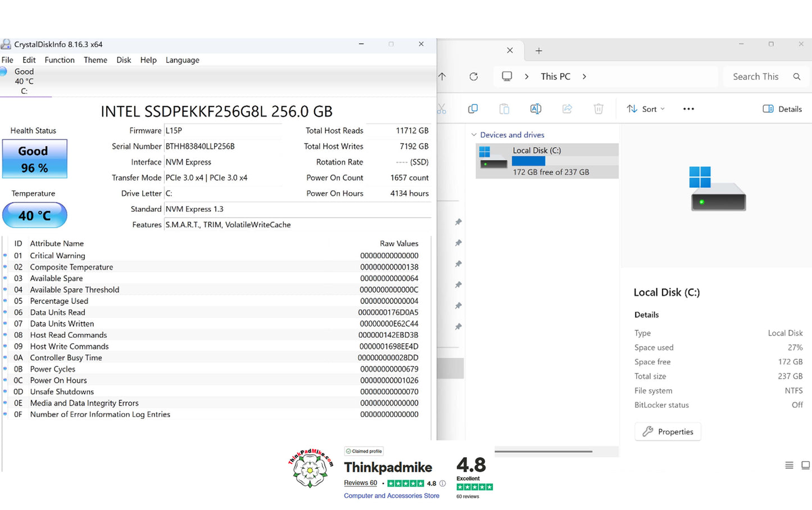The height and width of the screenshot is (510, 812).
Task: Click the Thinkpadmike rose logo
Action: [x=310, y=467]
